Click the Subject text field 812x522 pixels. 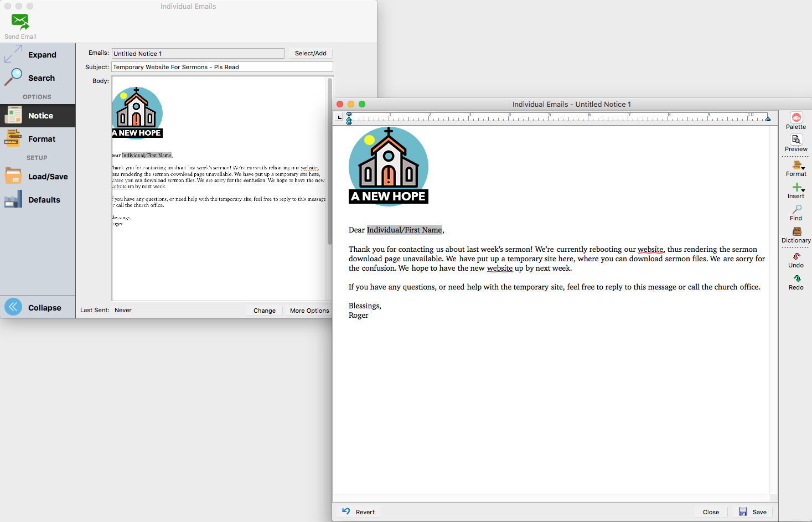pyautogui.click(x=222, y=67)
